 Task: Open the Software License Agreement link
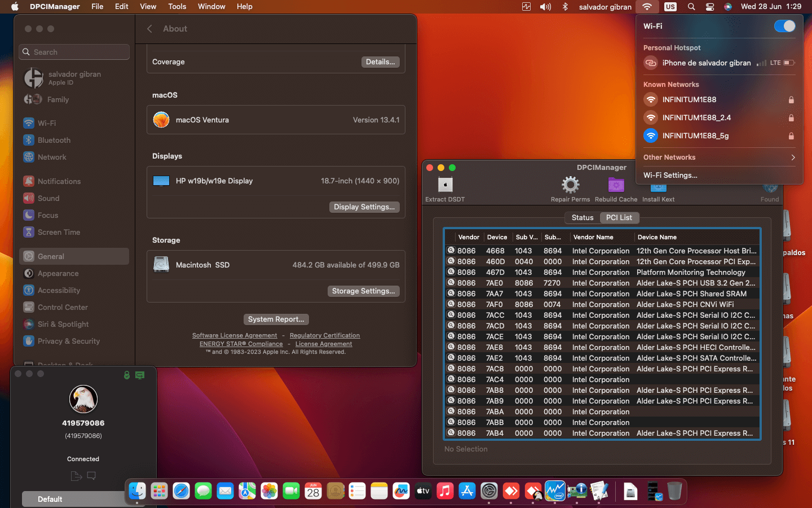[235, 335]
